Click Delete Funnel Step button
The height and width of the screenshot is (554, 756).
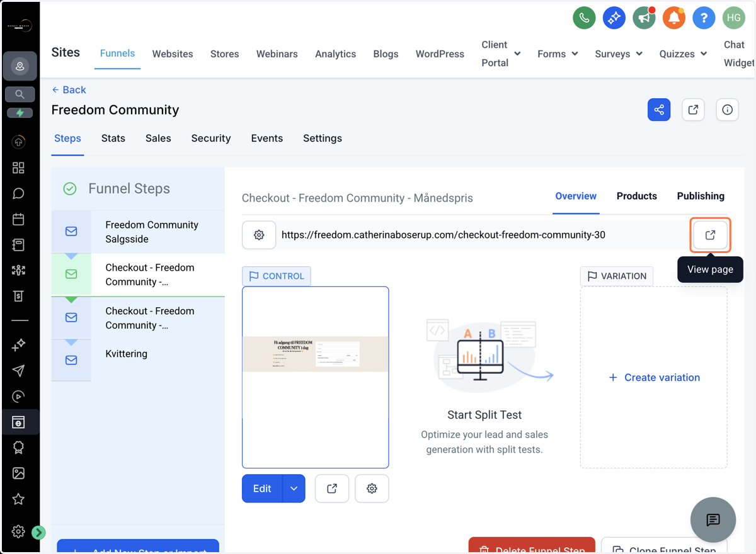[532, 545]
